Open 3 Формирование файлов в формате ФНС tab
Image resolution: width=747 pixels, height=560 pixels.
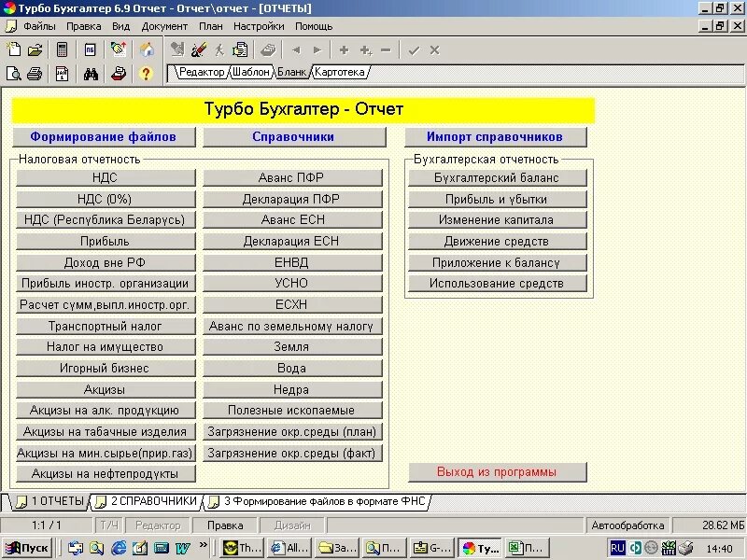(317, 501)
